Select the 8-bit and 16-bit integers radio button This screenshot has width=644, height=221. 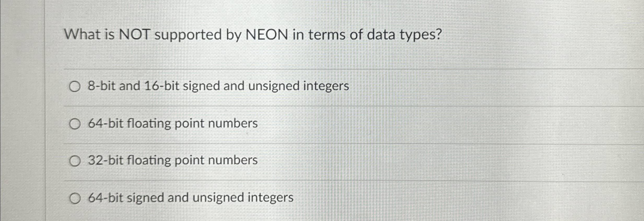74,86
